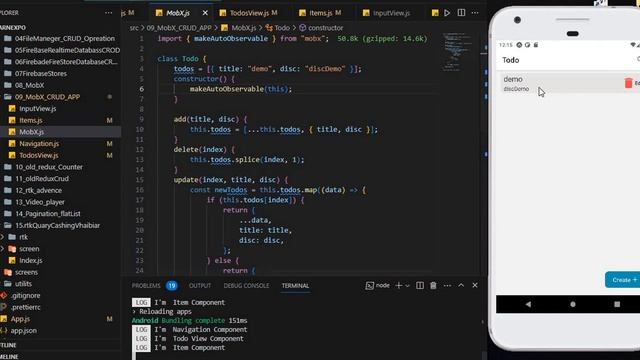Tap the Create + button in emulator

(622, 280)
